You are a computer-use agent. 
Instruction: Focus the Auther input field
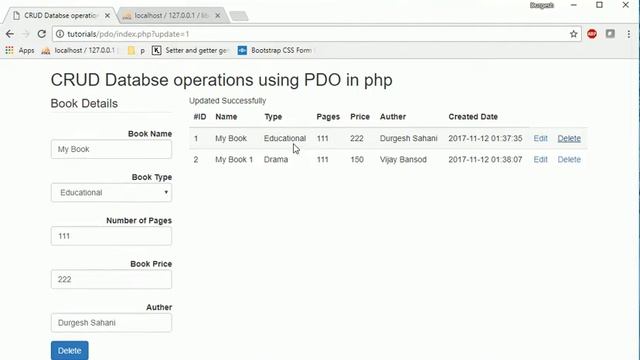(x=111, y=323)
